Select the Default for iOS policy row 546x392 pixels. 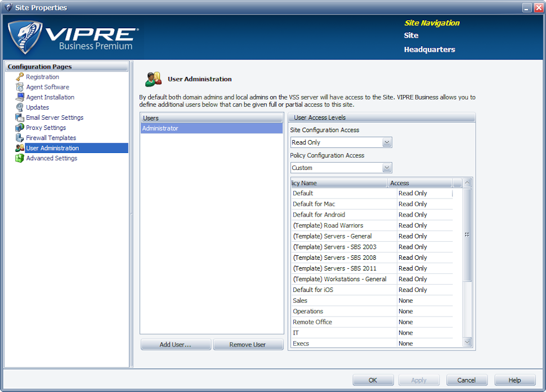pos(372,290)
